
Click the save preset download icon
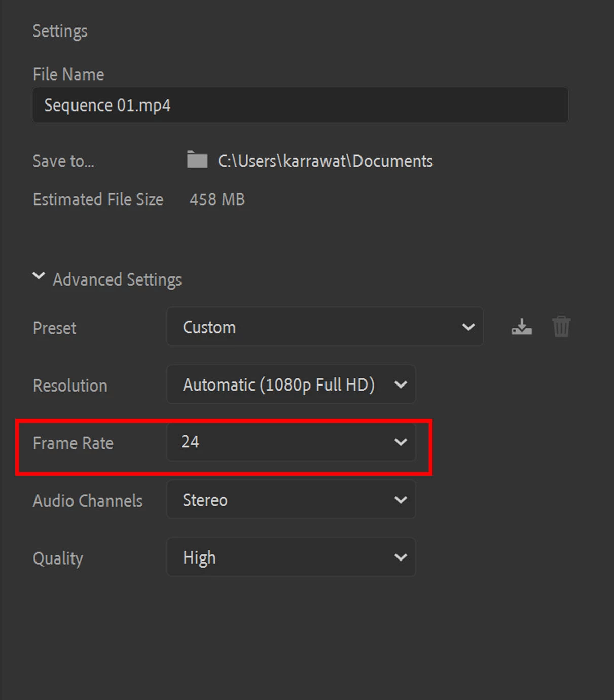point(522,327)
